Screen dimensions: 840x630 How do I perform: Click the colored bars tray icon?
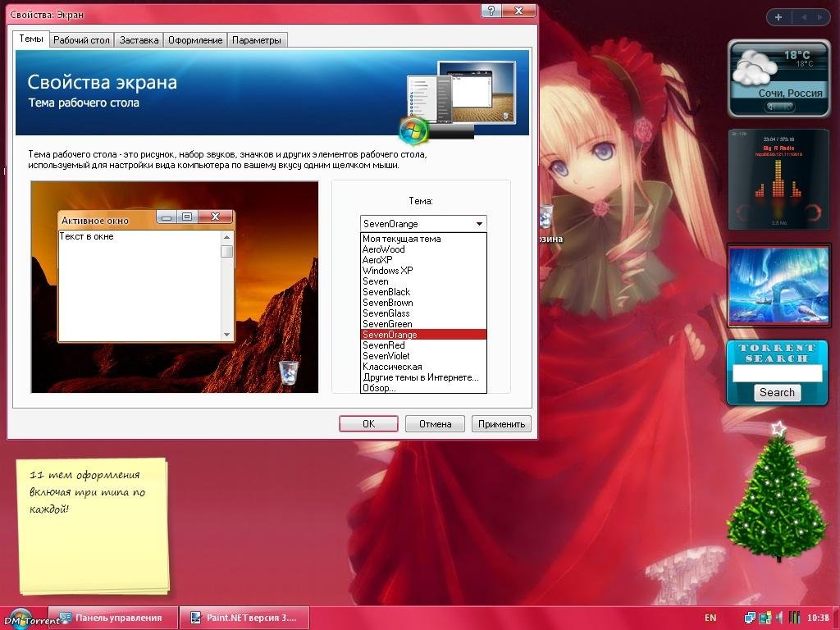pos(794,618)
